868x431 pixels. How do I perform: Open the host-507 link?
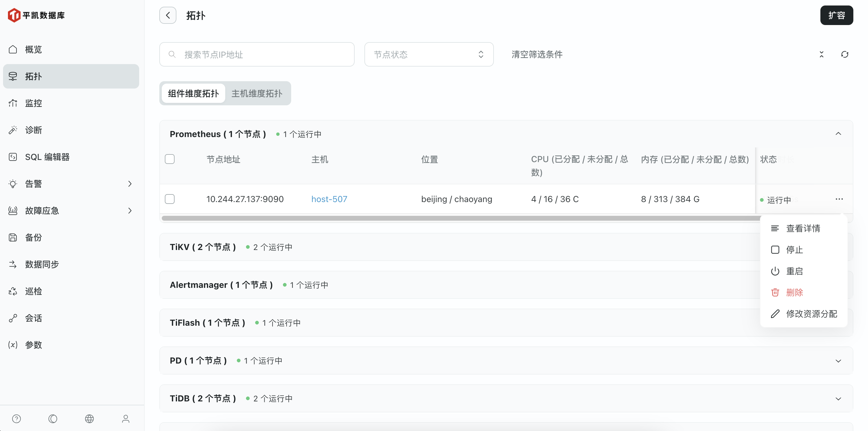329,199
